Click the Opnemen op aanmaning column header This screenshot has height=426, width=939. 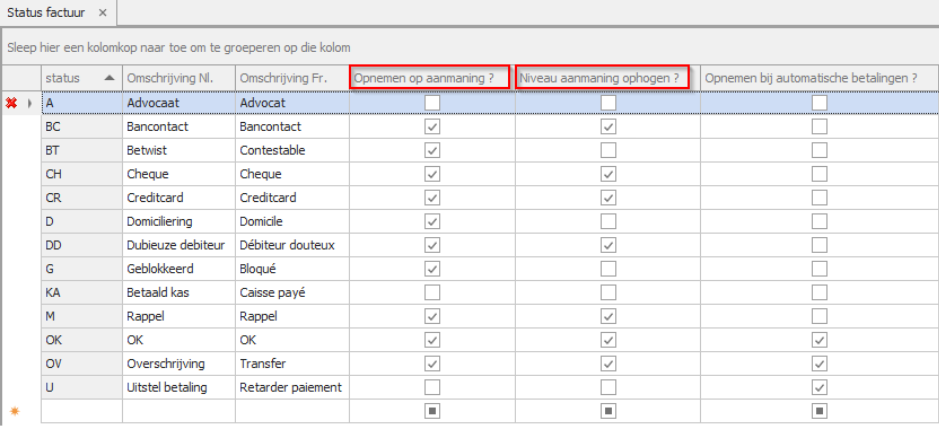tap(430, 78)
